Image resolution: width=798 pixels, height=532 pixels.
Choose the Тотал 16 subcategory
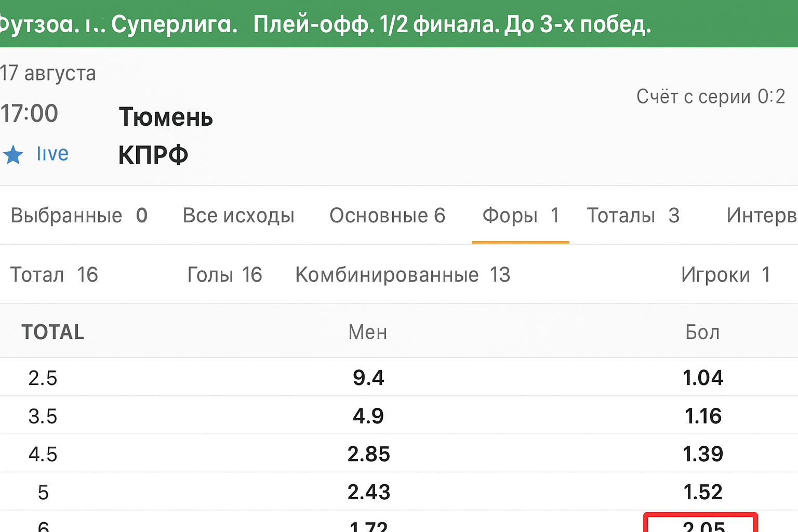point(54,275)
